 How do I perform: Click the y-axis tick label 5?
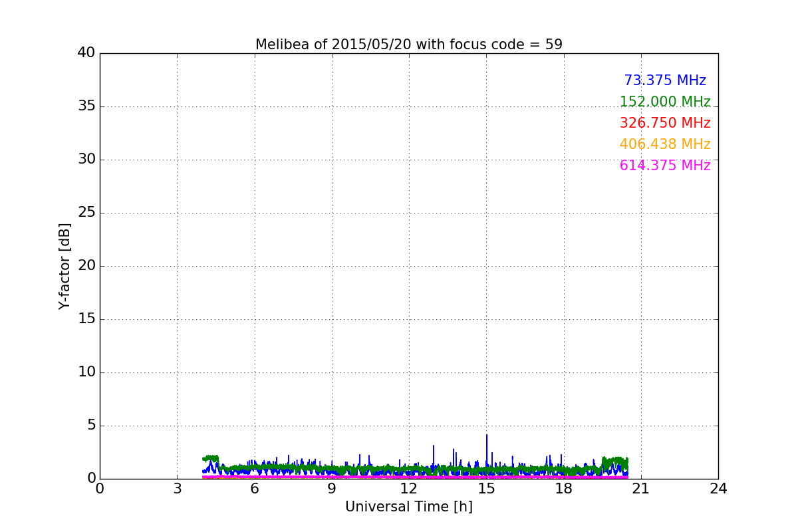click(x=91, y=426)
